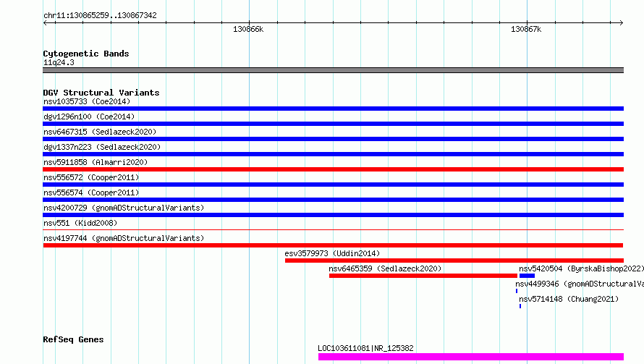Click the tiny blue mark under nsv5714148
644x364 pixels.
[520, 306]
